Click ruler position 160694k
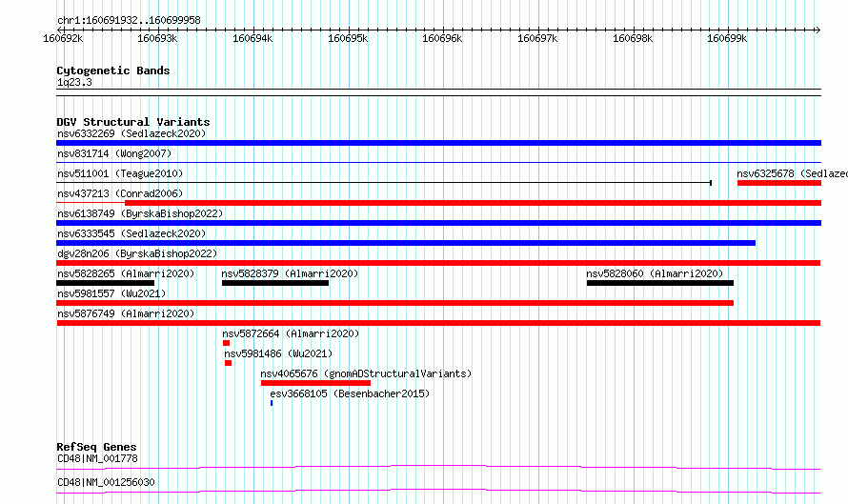 tap(252, 38)
